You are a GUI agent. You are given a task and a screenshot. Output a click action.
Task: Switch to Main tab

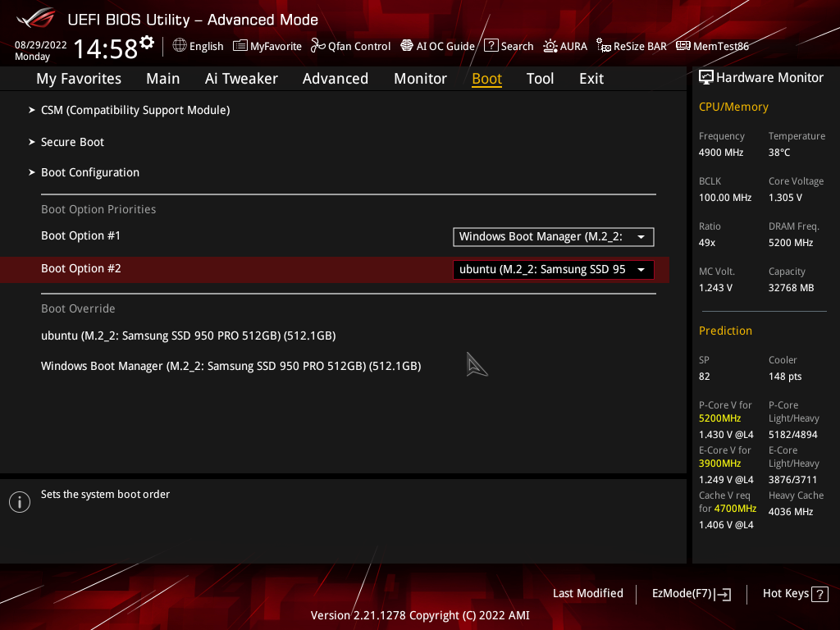coord(163,79)
